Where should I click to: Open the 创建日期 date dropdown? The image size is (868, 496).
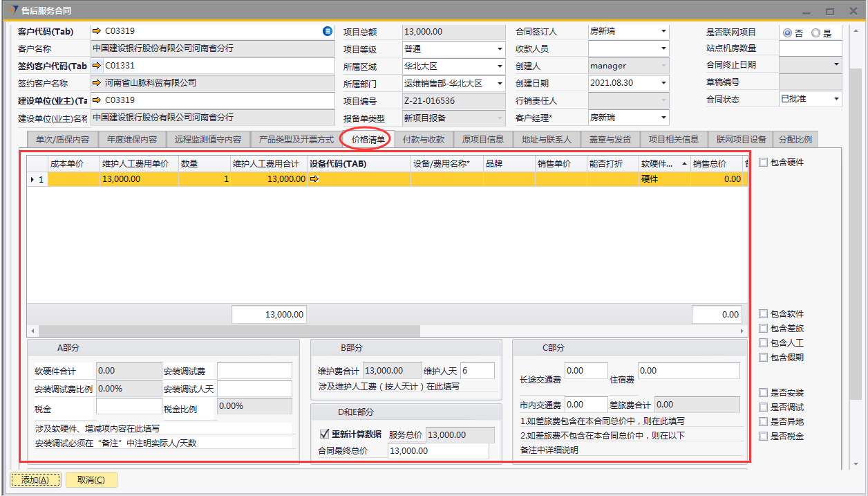[x=664, y=83]
